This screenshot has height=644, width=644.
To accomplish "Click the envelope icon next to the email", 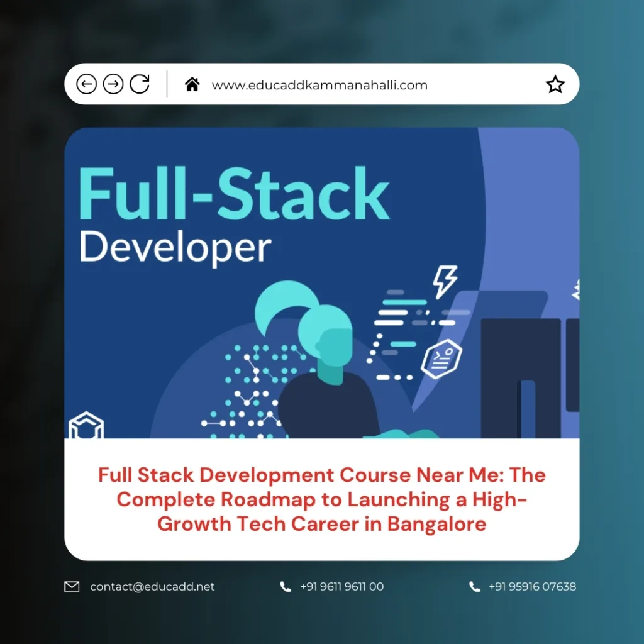I will (x=72, y=586).
